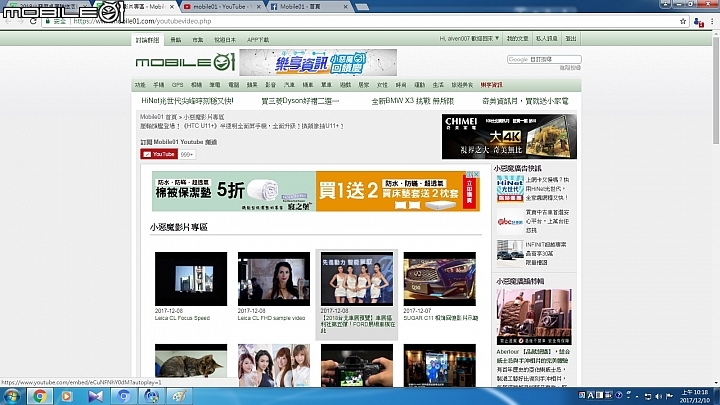Open the '手機' category in nav bar
This screenshot has height=405, width=720.
(158, 85)
